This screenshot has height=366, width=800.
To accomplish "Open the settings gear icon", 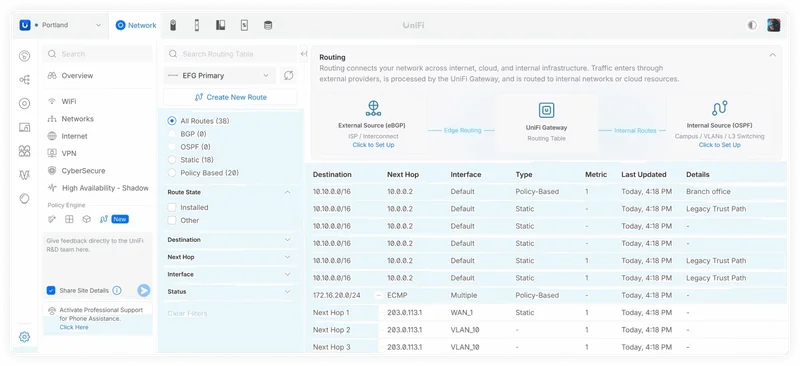I will 24,337.
